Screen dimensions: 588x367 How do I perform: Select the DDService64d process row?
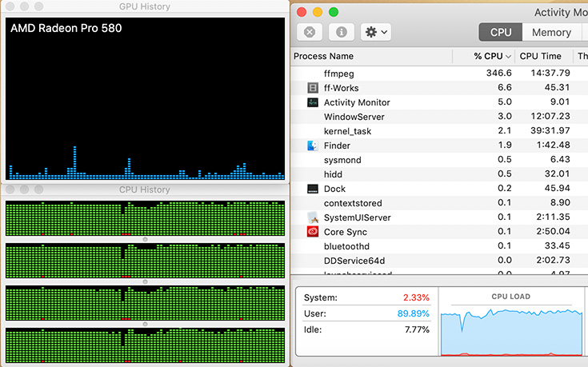439,260
